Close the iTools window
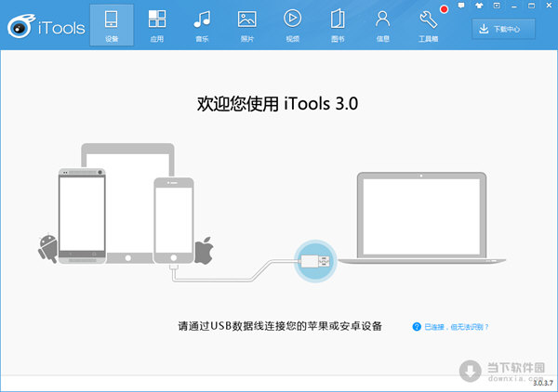 pyautogui.click(x=549, y=6)
